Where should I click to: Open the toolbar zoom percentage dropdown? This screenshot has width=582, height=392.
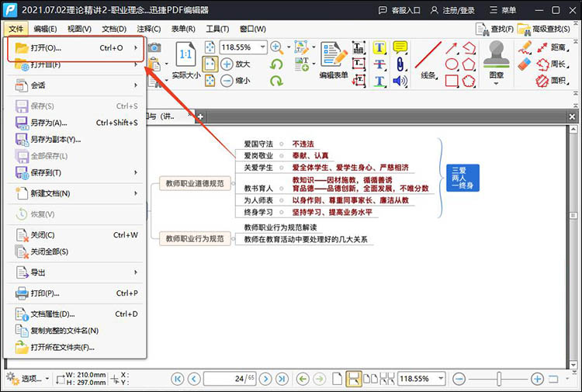pyautogui.click(x=263, y=47)
